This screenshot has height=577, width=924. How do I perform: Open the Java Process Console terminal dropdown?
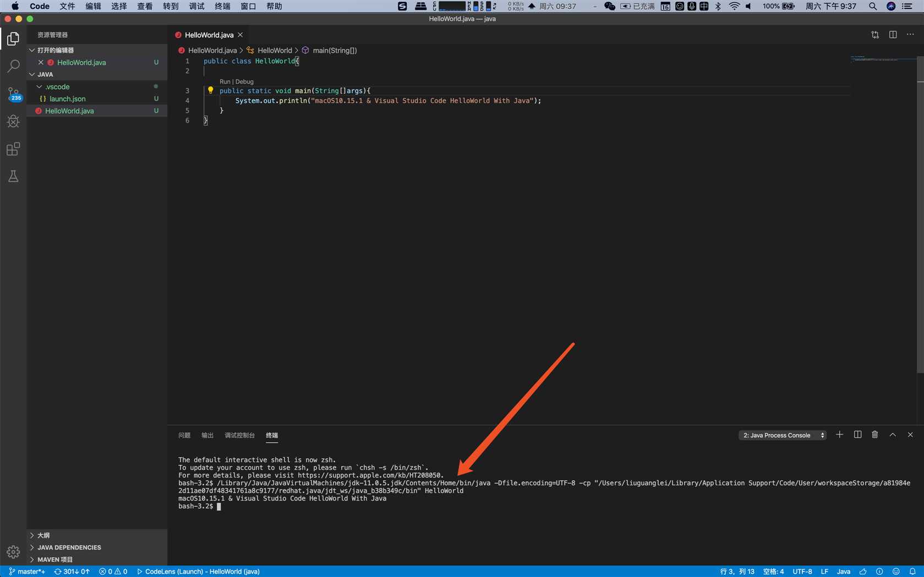[x=782, y=435]
